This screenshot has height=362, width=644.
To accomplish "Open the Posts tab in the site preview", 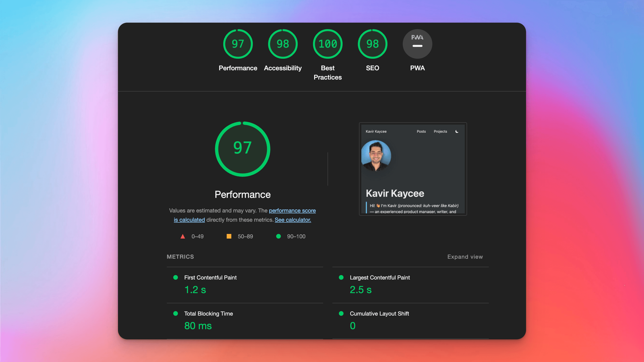I will coord(421,131).
